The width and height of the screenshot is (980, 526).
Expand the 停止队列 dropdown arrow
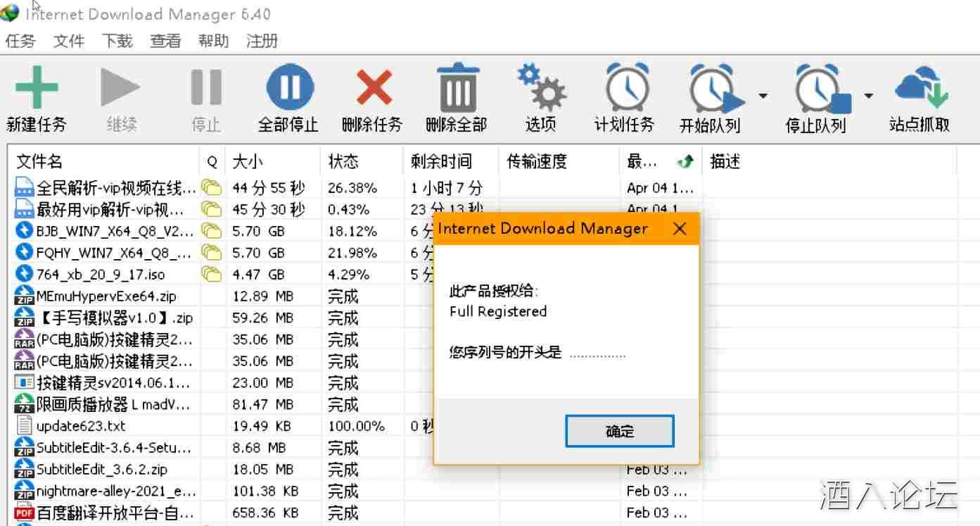coord(869,96)
